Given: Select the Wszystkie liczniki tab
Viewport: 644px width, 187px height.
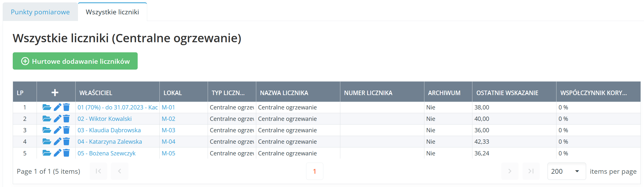Looking at the screenshot, I should tap(112, 12).
